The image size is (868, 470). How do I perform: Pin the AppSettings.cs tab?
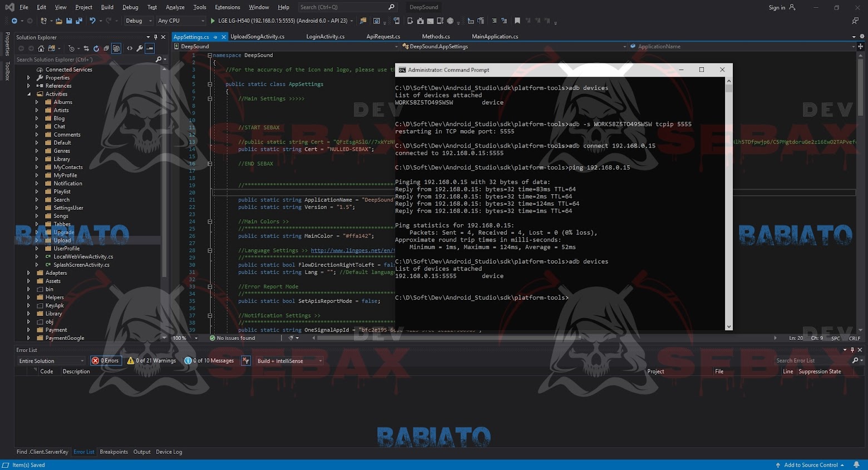(215, 37)
